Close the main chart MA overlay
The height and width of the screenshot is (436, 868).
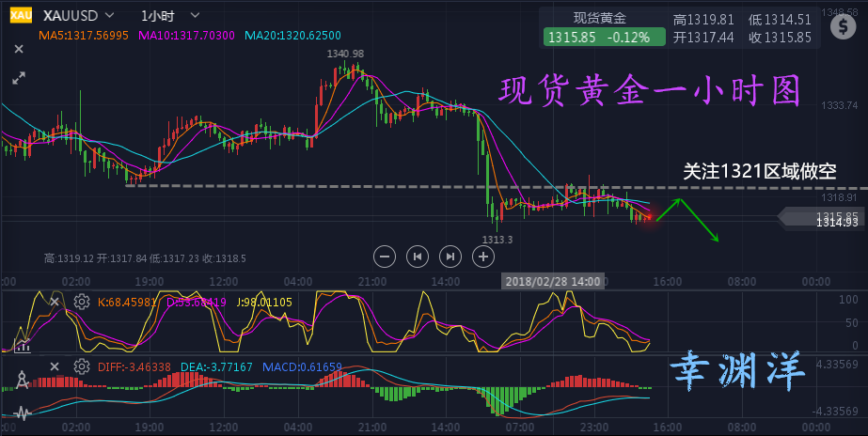click(x=19, y=50)
